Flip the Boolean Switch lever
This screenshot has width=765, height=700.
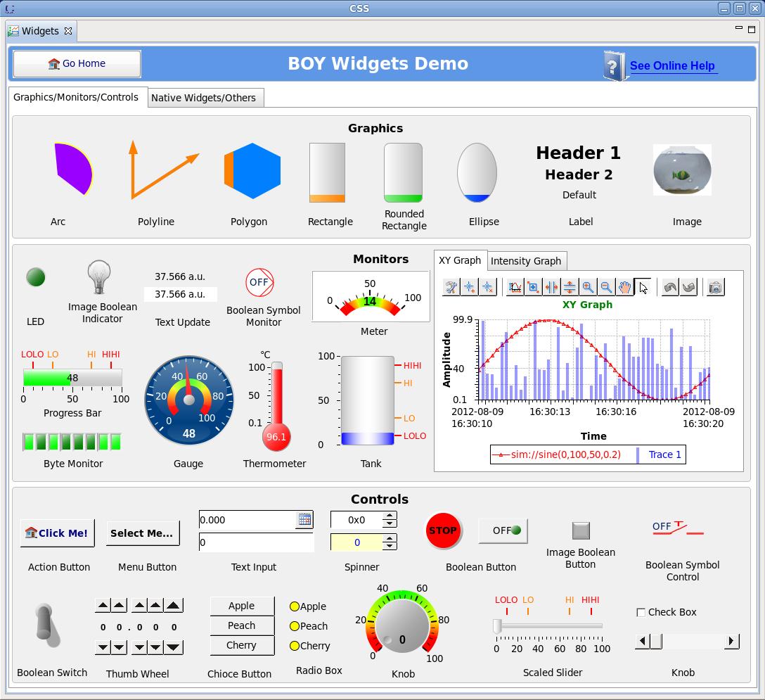(x=48, y=624)
